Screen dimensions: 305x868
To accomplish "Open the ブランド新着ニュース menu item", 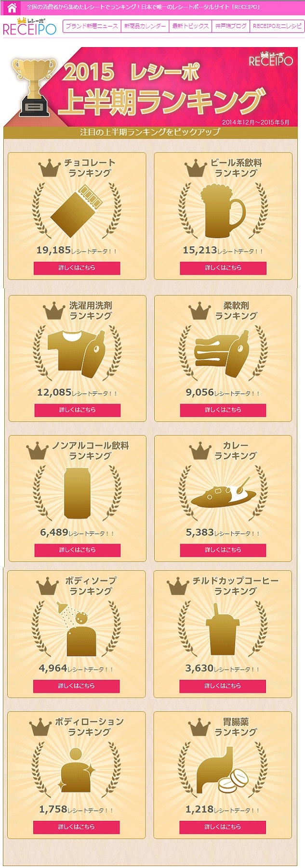I will [x=92, y=26].
